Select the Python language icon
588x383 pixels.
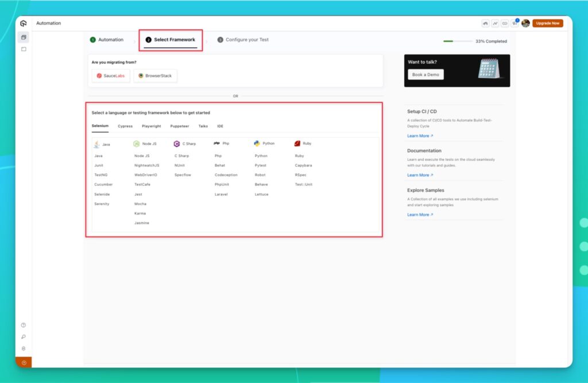tap(257, 144)
